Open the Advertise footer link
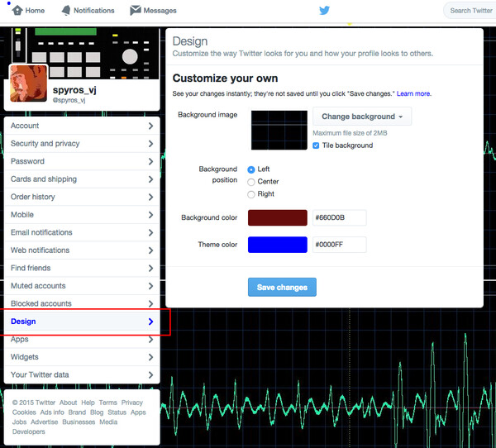Viewport: 496px width, 448px height. click(45, 422)
